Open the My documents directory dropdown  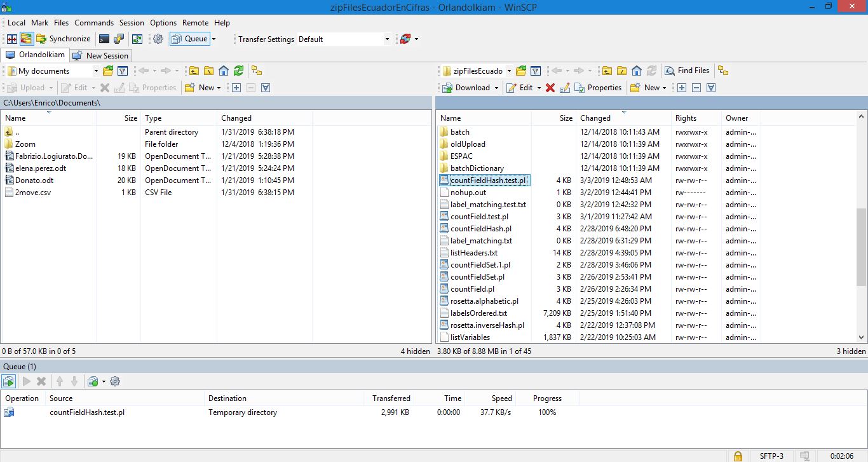click(x=95, y=71)
